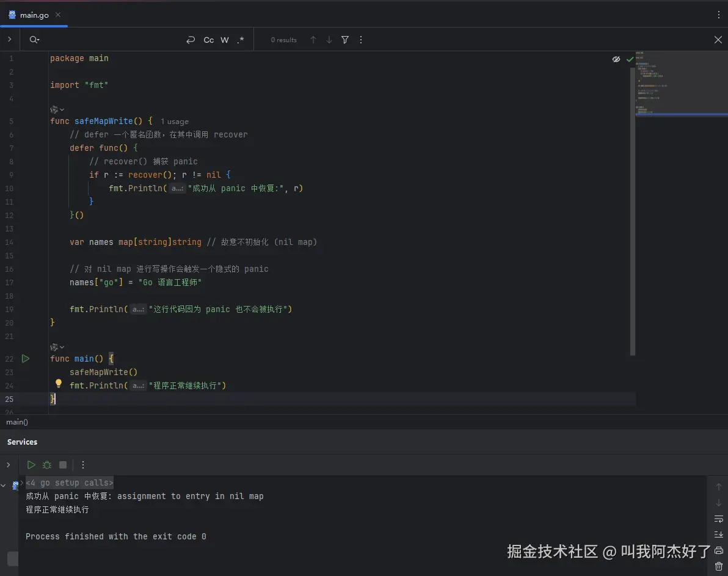Print the console output
The height and width of the screenshot is (576, 728).
tap(719, 550)
